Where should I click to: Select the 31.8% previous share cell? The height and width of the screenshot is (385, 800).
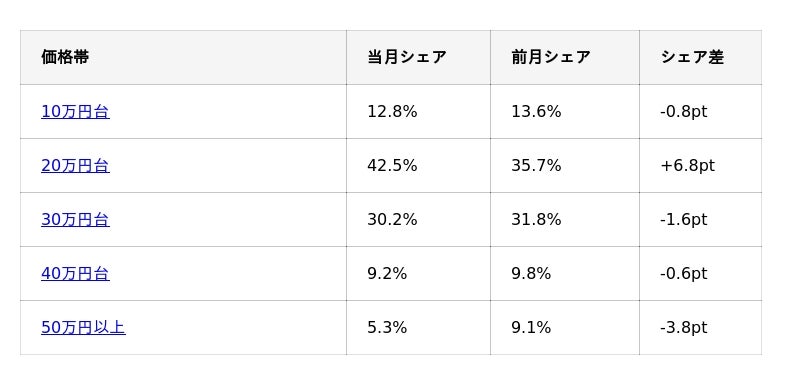pos(565,220)
